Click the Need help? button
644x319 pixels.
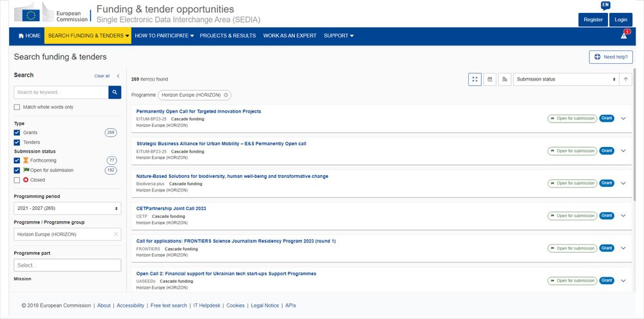tap(611, 57)
